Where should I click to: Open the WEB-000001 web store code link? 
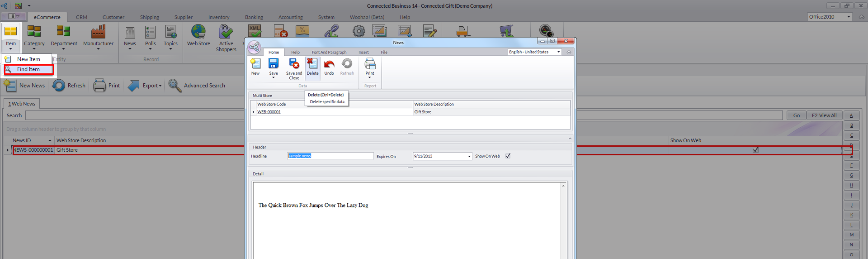269,112
